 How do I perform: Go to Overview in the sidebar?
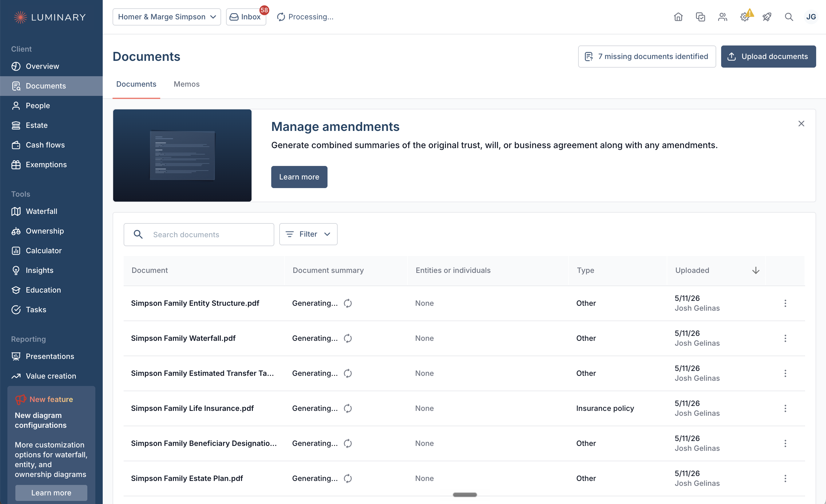51,66
